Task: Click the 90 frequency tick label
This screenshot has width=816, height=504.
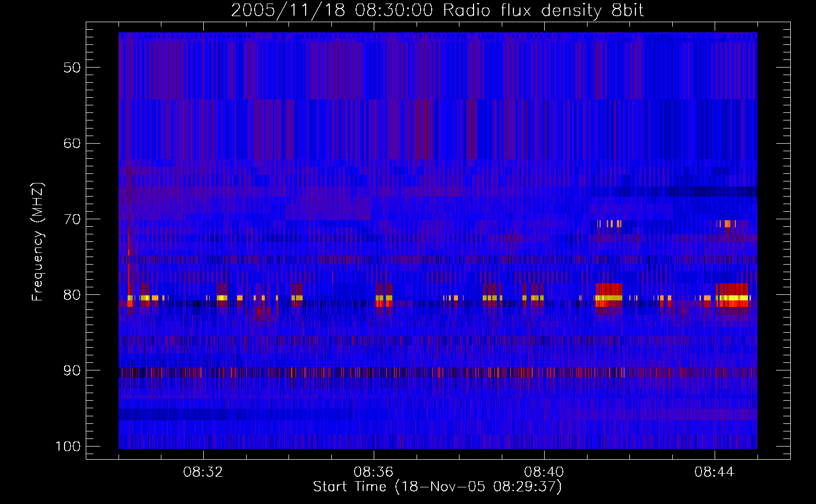Action: [x=72, y=370]
